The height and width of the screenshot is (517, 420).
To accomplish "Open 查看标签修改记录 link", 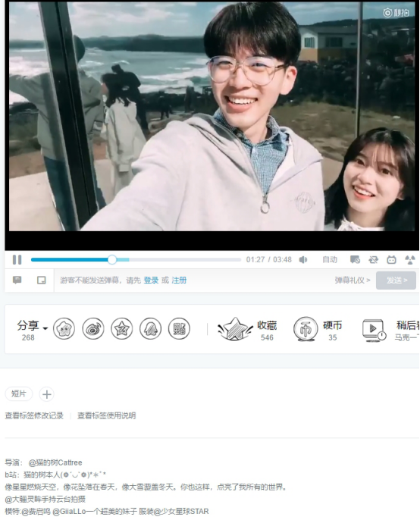I will (x=34, y=415).
